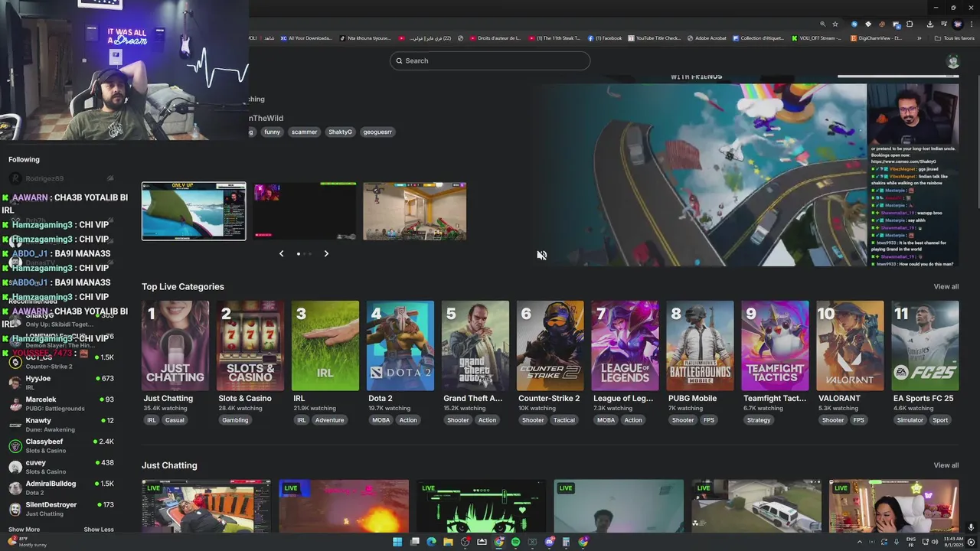The image size is (980, 551).
Task: Click Casual tag under Just Chatting
Action: point(175,420)
